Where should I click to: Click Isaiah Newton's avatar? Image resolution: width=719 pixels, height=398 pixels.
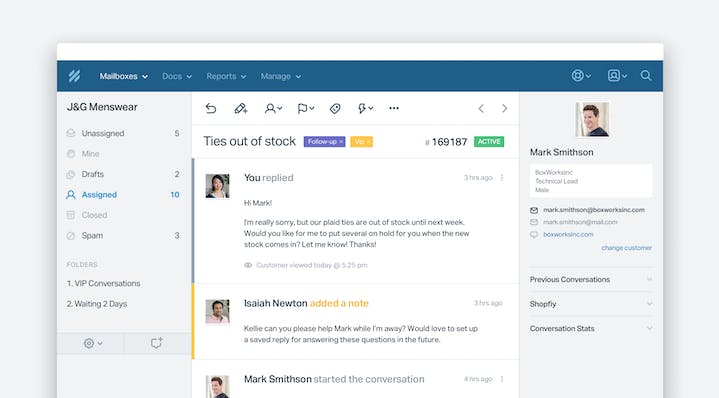pos(217,311)
